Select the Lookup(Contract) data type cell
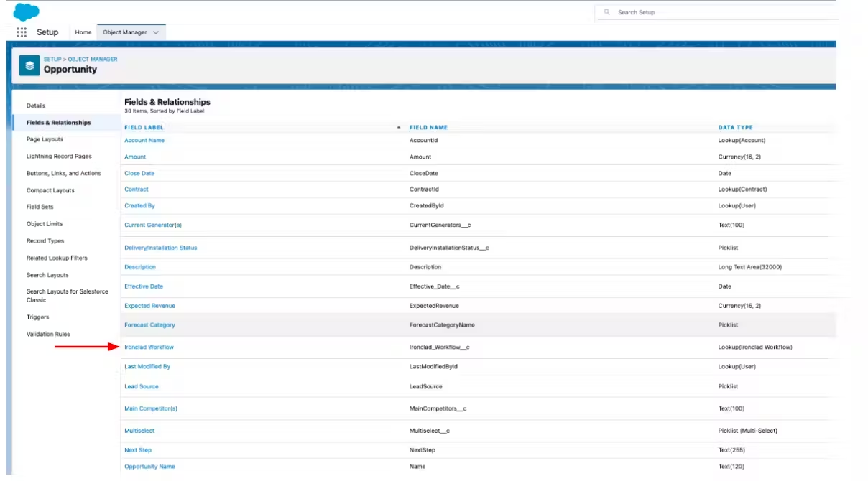The width and height of the screenshot is (868, 481). (x=743, y=189)
